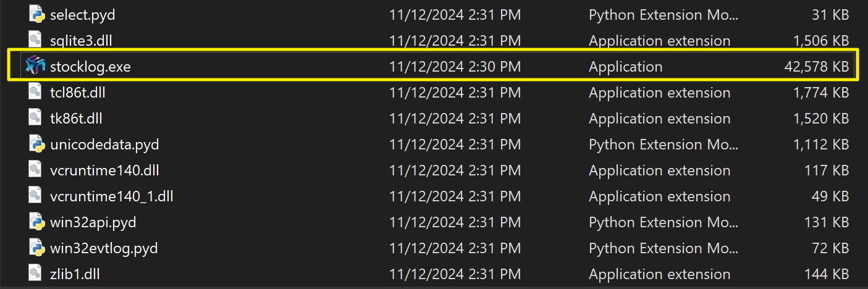Click the sqlite3.dll file name
Viewport: 868px width, 289px height.
pos(81,41)
